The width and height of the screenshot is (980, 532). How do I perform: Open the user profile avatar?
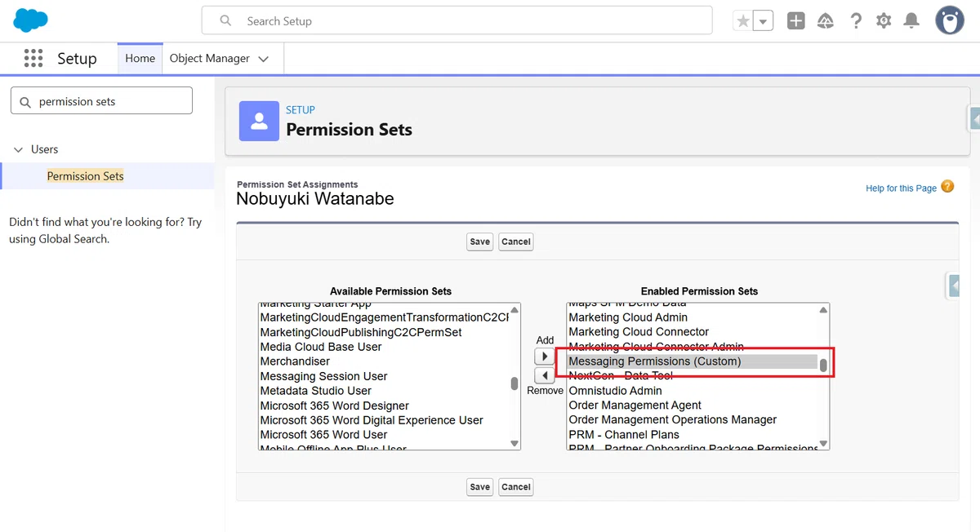point(950,20)
